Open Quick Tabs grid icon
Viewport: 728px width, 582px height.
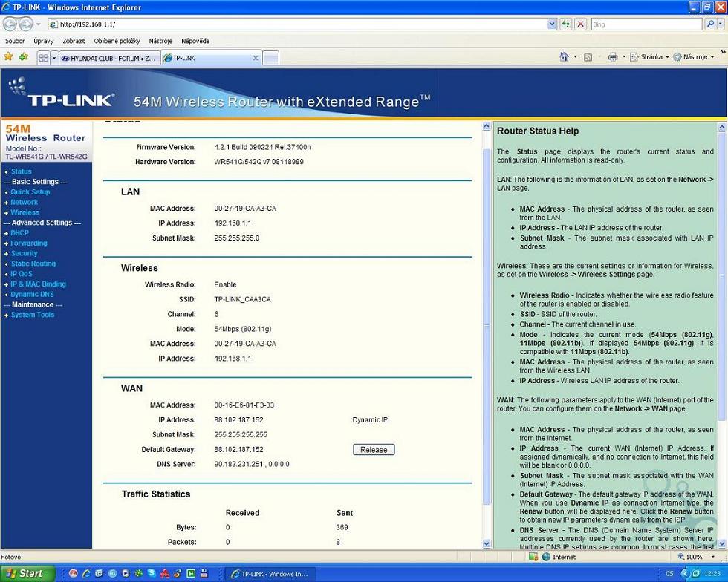point(43,58)
